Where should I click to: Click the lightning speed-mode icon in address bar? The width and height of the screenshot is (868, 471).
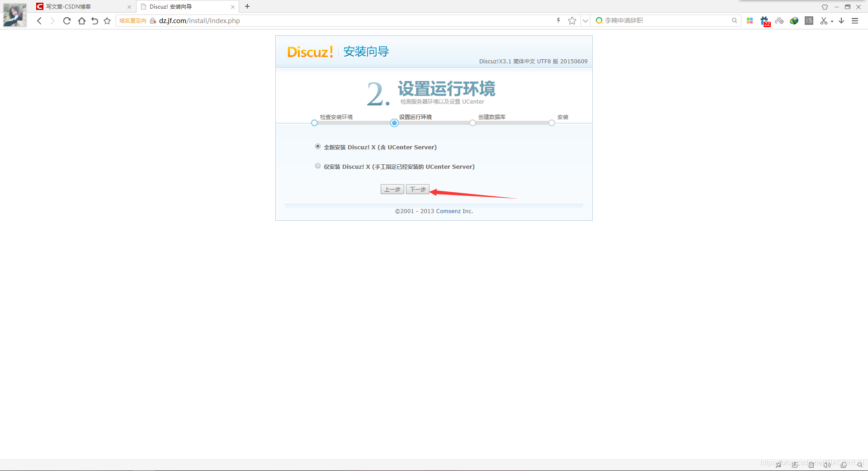[x=559, y=20]
